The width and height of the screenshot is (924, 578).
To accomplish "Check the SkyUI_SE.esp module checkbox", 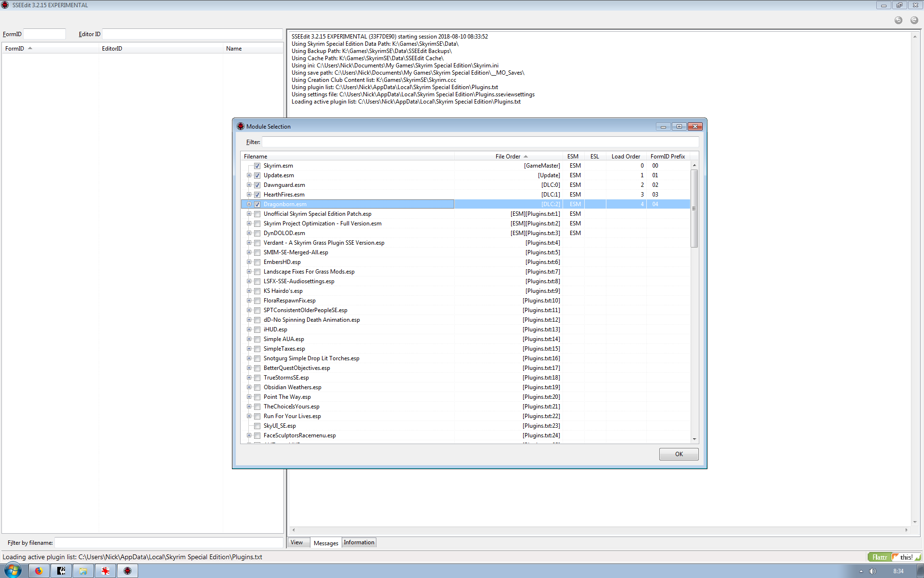I will click(x=257, y=426).
